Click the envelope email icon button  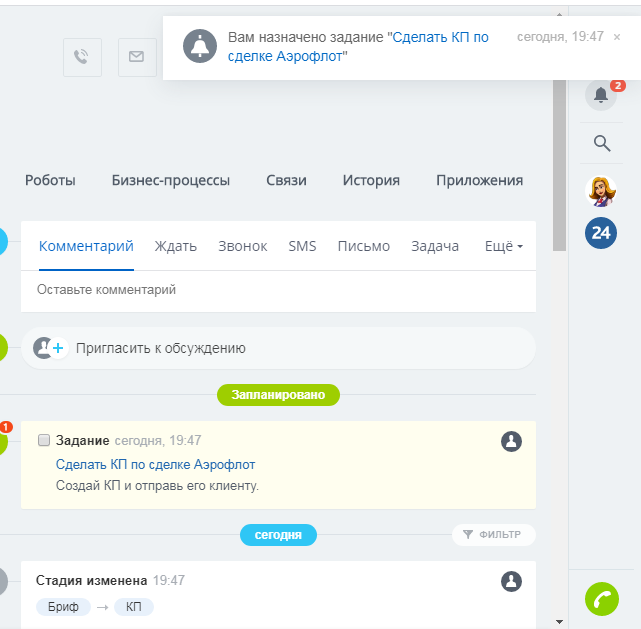tap(136, 57)
